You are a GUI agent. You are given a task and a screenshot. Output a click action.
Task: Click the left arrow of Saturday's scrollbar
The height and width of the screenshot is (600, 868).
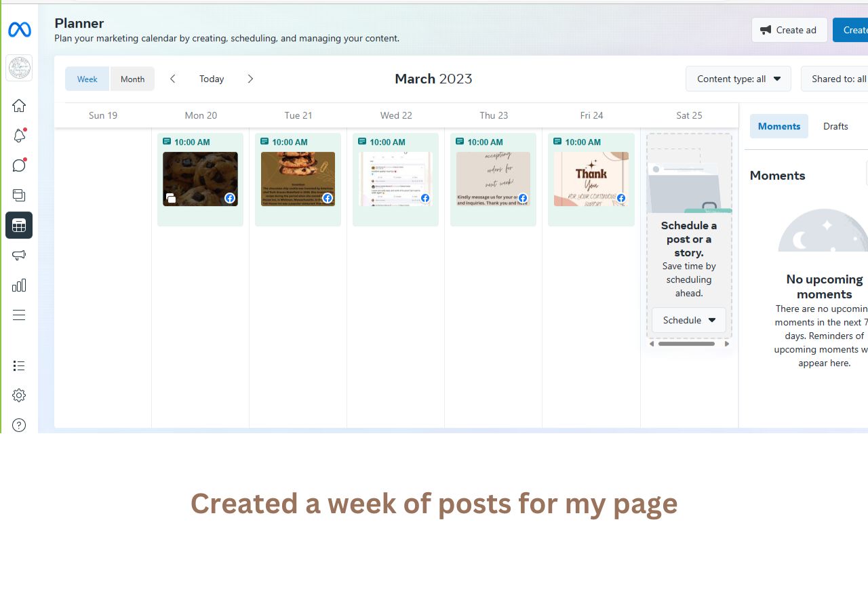point(652,344)
